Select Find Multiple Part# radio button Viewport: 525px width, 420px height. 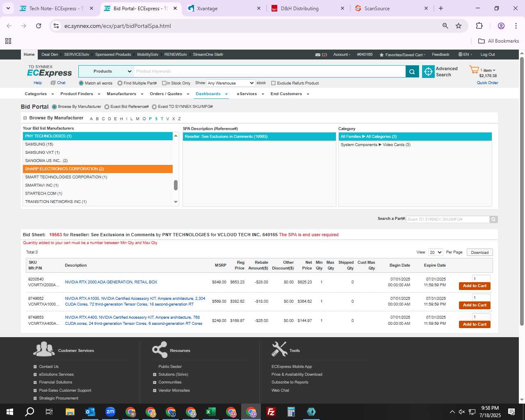(x=120, y=83)
